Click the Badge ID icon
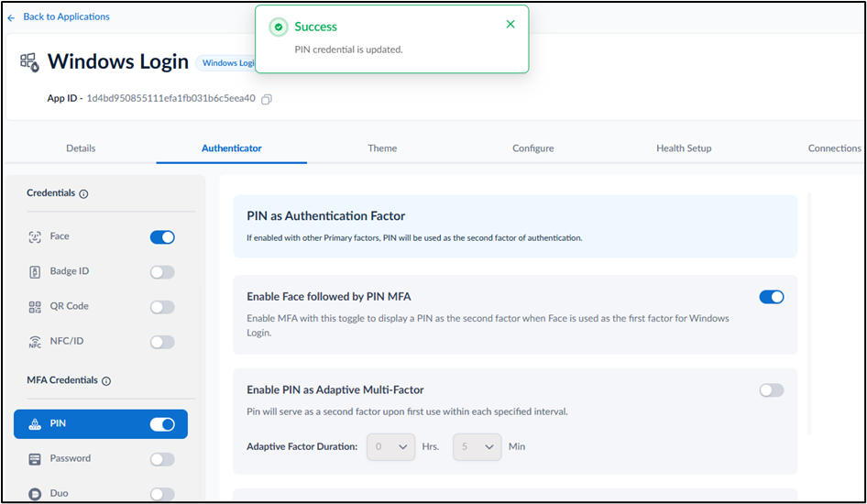867x504 pixels. pyautogui.click(x=35, y=272)
